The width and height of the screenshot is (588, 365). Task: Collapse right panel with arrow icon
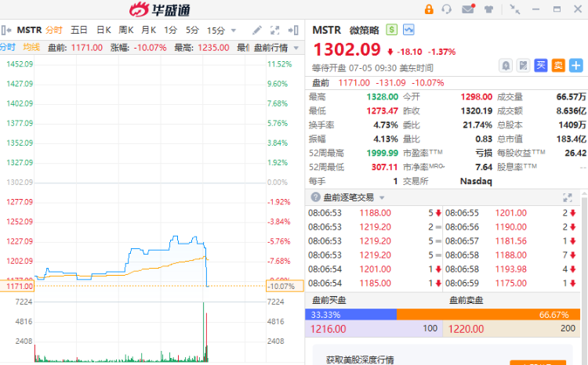click(x=293, y=30)
